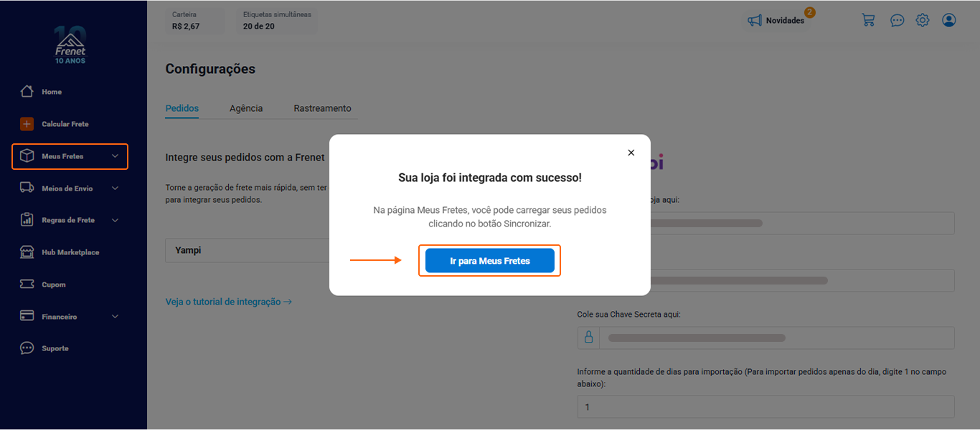The width and height of the screenshot is (980, 430).
Task: Open the Veja o tutorial de integração link
Action: 228,302
